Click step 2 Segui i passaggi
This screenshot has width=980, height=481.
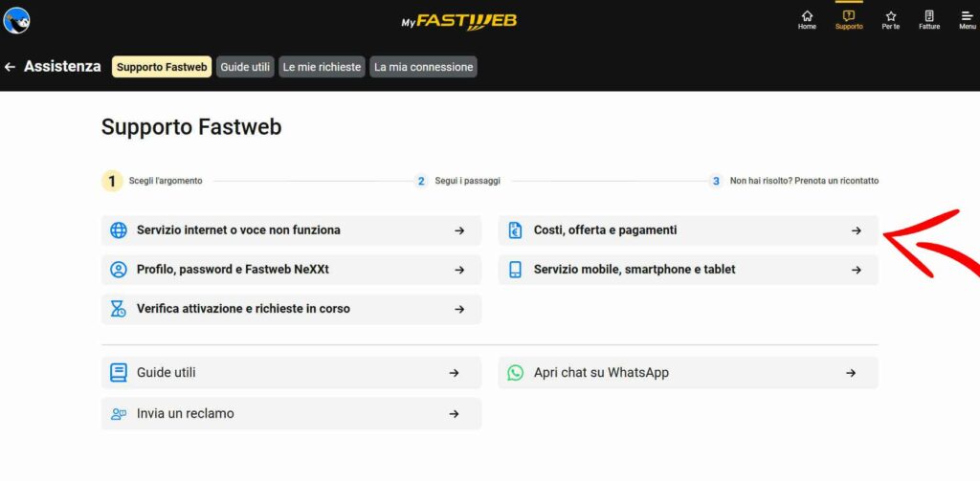(457, 181)
